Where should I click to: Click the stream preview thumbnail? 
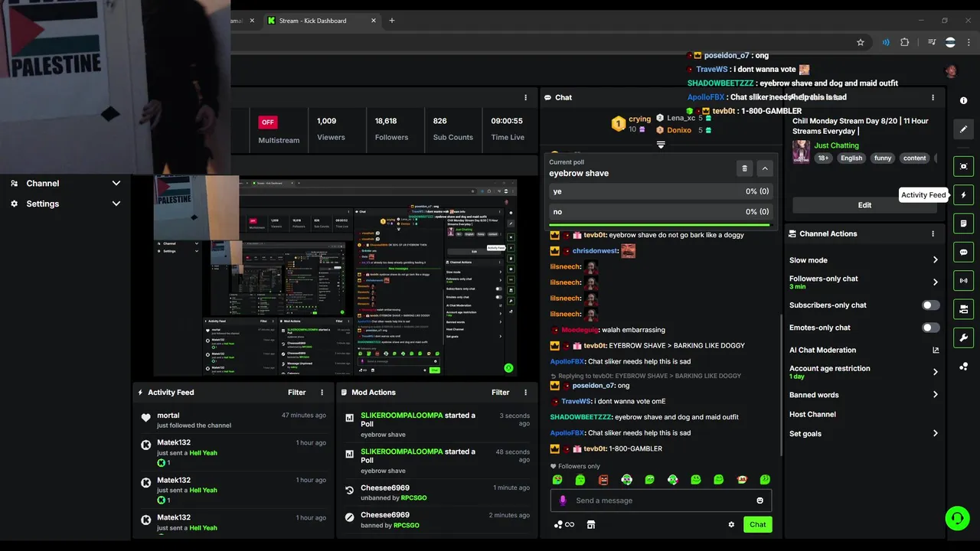pos(335,276)
